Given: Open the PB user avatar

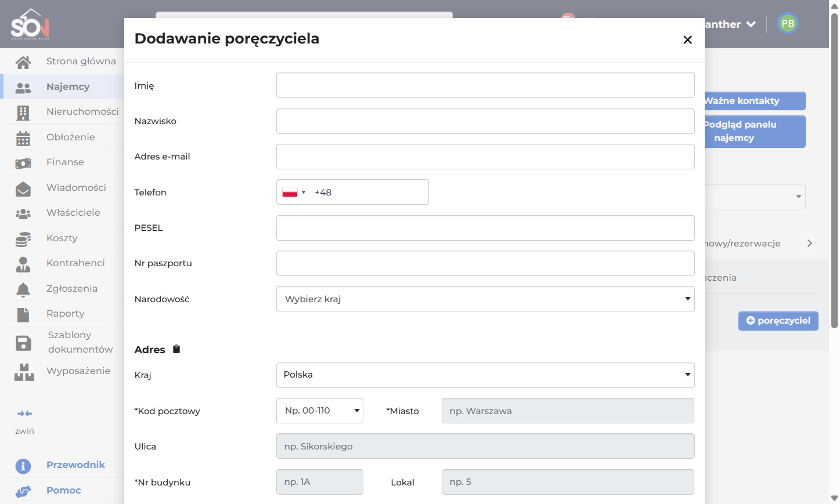Looking at the screenshot, I should point(788,24).
